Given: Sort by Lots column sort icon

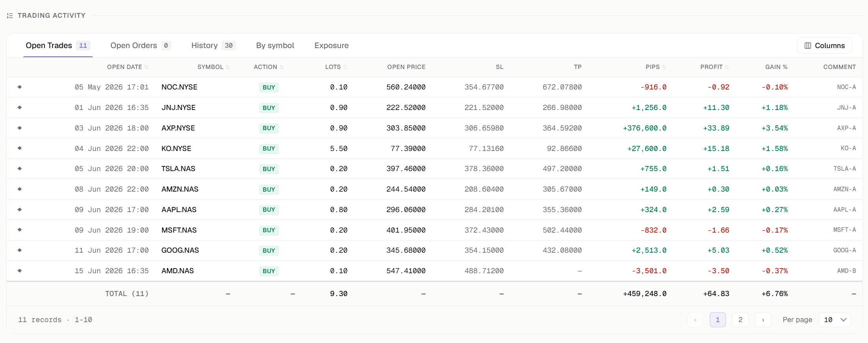Looking at the screenshot, I should coord(345,67).
